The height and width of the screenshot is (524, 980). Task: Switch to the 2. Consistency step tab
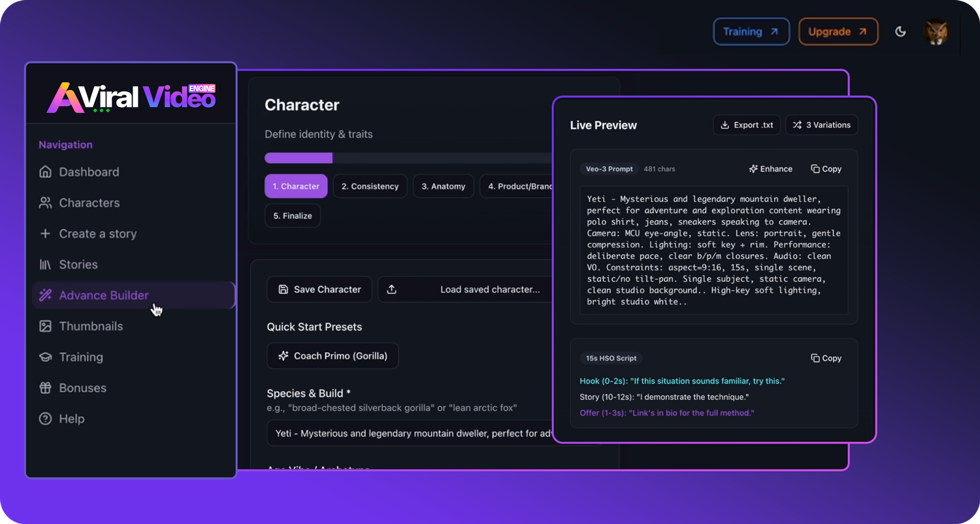370,186
